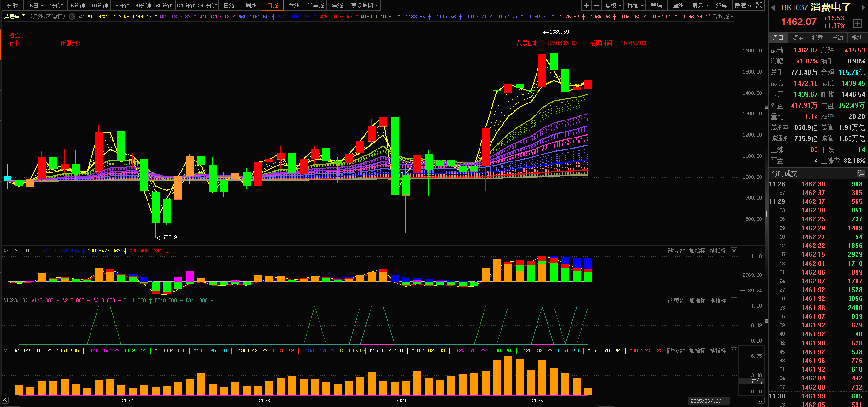
Task: Enter fullscreen chart mode
Action: point(759,6)
